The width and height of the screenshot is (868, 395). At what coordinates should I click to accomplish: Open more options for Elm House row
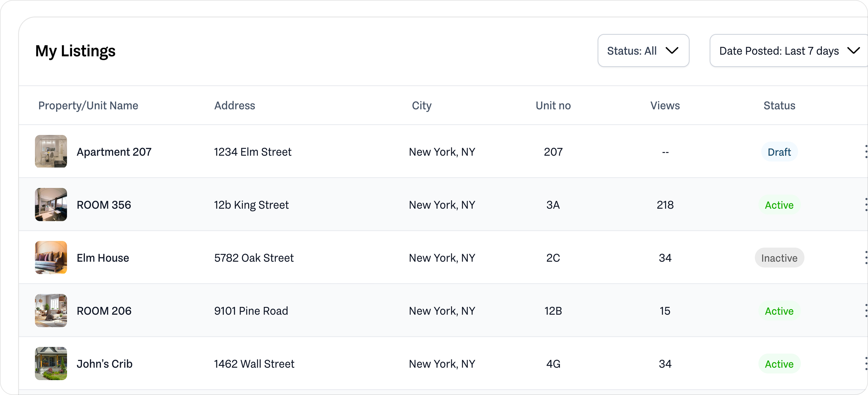[x=866, y=258]
